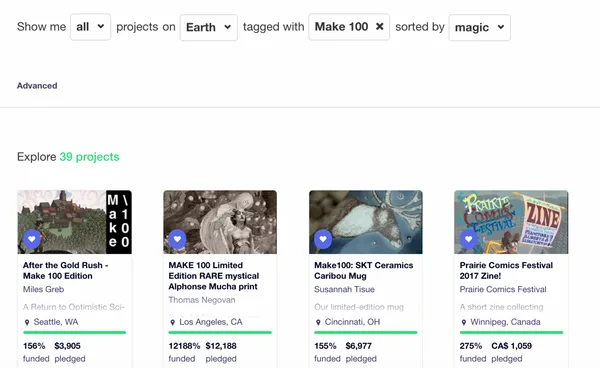Viewport: 600px width, 368px height.
Task: Click the Winnipeg, Canada location pin icon
Action: 464,322
